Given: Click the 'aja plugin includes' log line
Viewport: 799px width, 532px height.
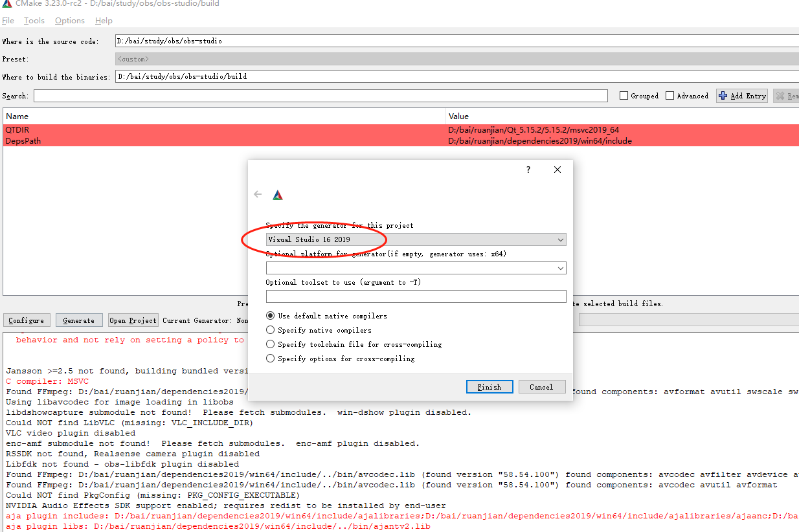Looking at the screenshot, I should [x=402, y=516].
